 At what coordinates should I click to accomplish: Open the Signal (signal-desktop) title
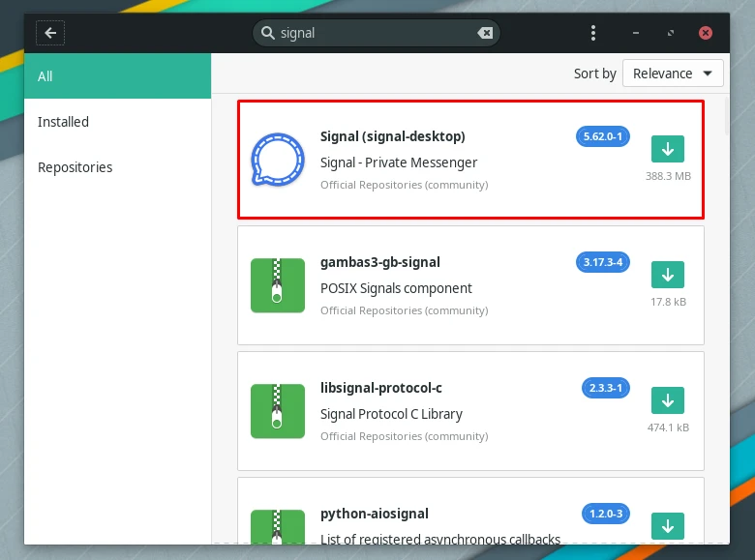[392, 136]
